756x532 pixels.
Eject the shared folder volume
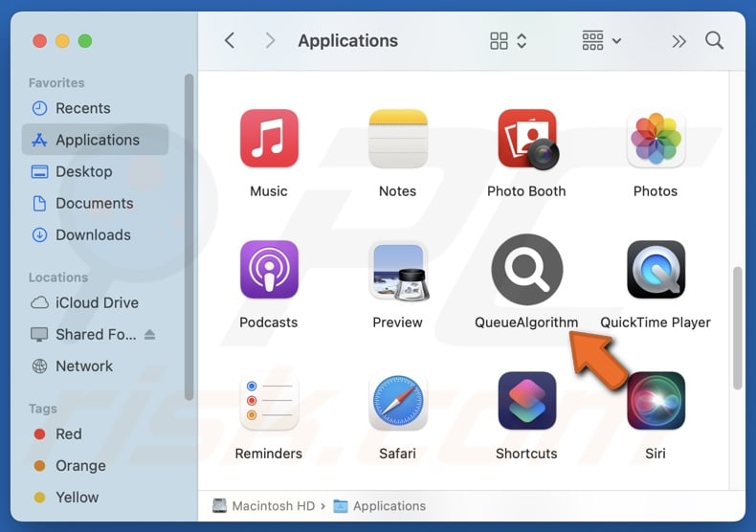point(149,335)
